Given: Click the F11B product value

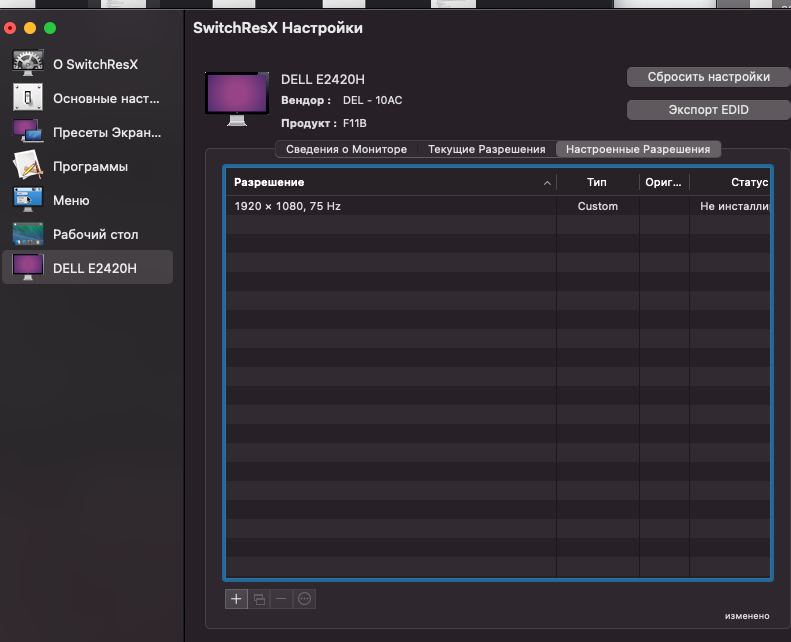Looking at the screenshot, I should 355,123.
